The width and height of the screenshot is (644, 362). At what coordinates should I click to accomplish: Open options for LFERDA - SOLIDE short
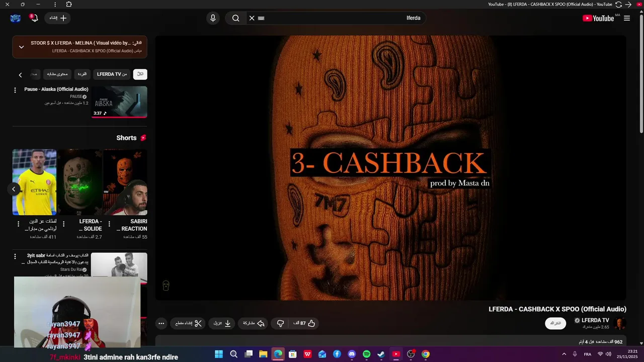point(63,224)
